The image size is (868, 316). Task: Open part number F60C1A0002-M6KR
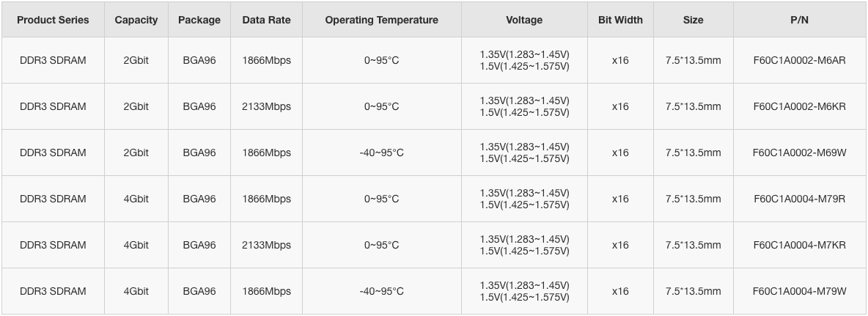coord(799,106)
